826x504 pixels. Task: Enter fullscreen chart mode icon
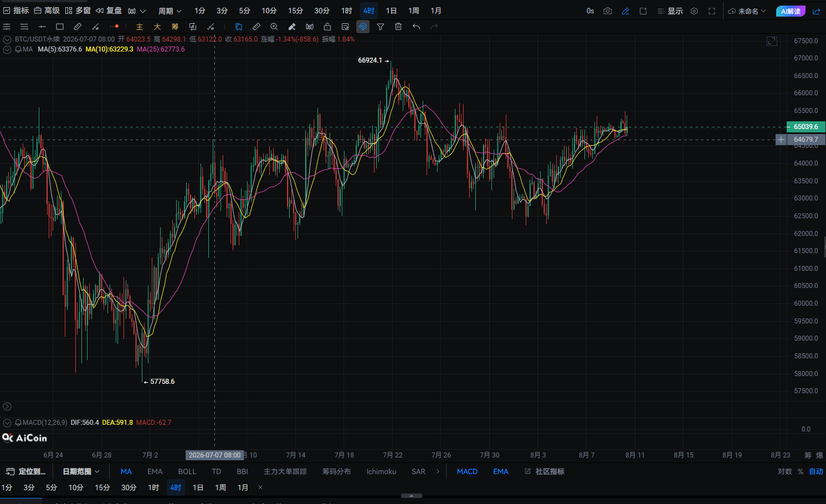(x=712, y=11)
